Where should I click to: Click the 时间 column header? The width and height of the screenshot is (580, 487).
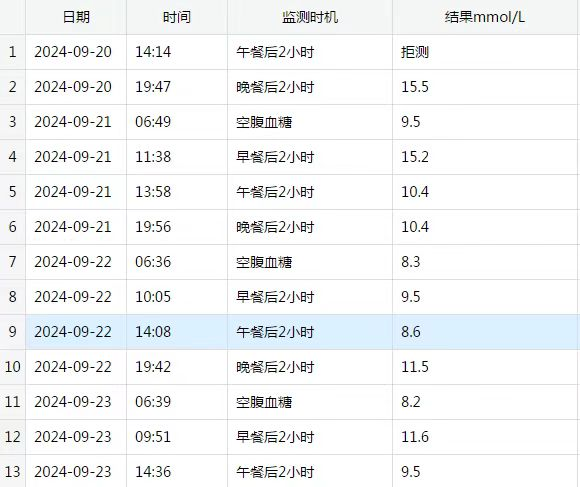(177, 17)
